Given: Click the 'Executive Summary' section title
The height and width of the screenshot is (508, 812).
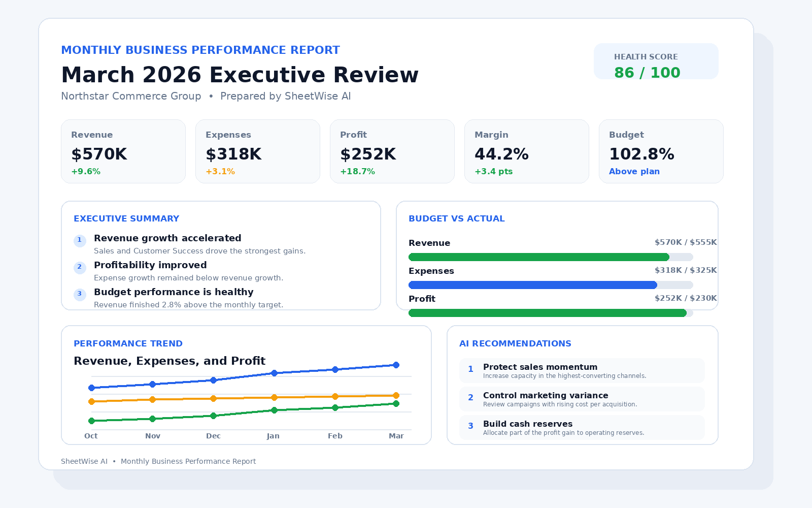Looking at the screenshot, I should point(126,218).
